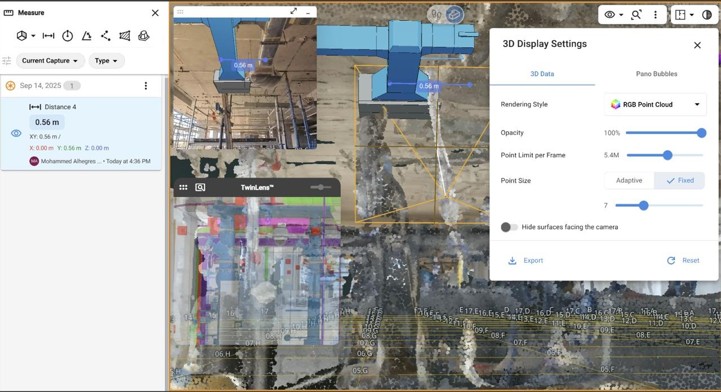
Task: Click the visibility eye icon in top toolbar
Action: [610, 15]
